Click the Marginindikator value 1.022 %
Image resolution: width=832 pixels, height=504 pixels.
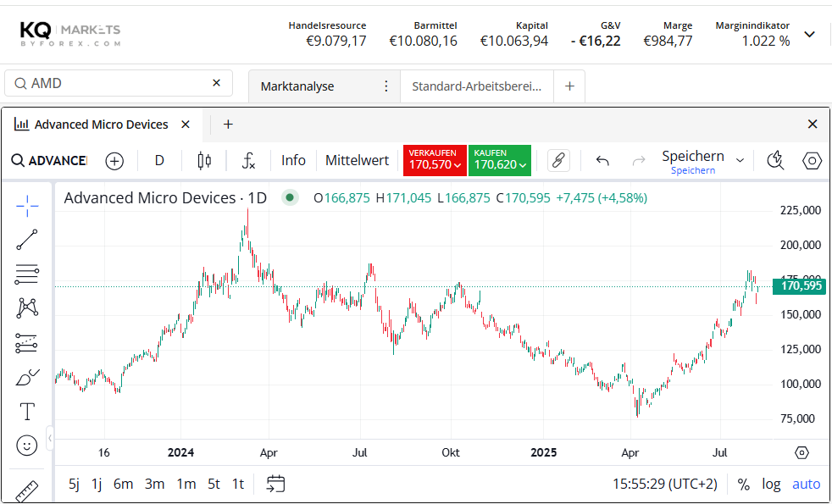point(765,41)
